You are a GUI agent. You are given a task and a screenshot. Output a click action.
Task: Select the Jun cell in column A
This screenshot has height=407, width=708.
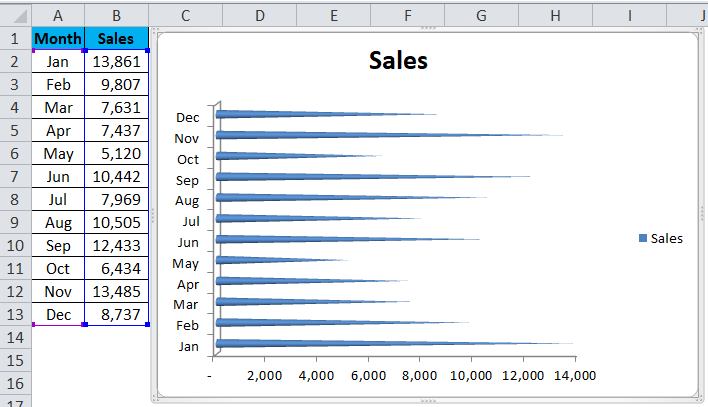(58, 177)
